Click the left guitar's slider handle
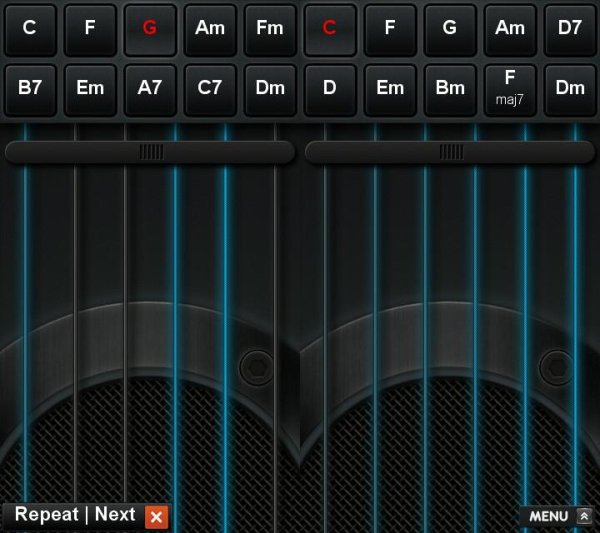The height and width of the screenshot is (533, 600). 152,152
